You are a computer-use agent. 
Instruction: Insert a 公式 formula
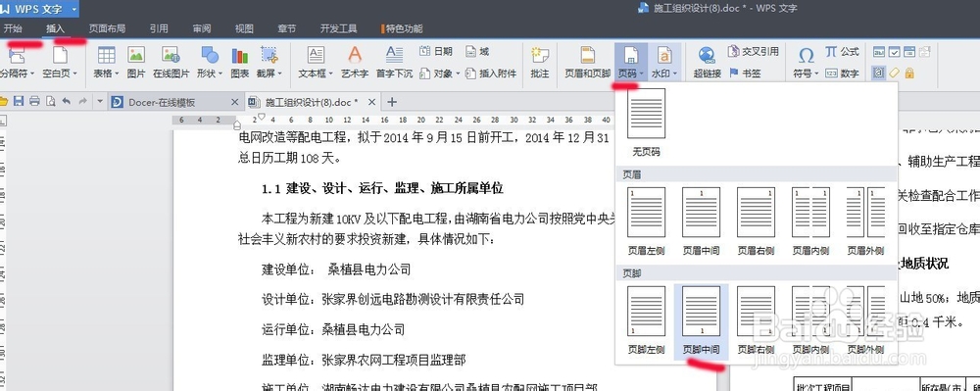click(x=842, y=52)
